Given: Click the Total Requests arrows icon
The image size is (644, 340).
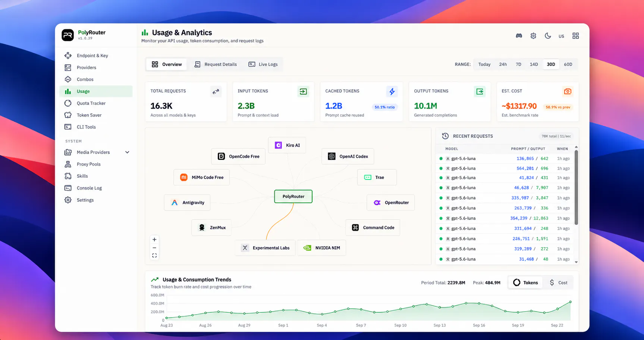Looking at the screenshot, I should coord(216,91).
